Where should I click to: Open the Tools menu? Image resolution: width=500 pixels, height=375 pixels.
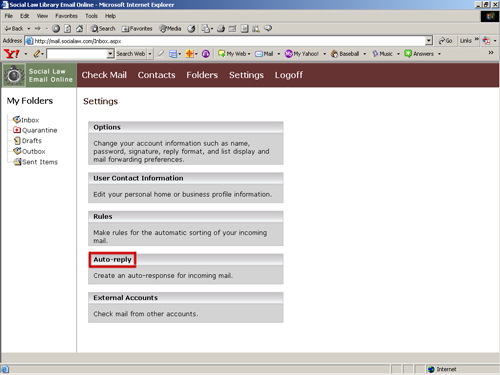[91, 16]
